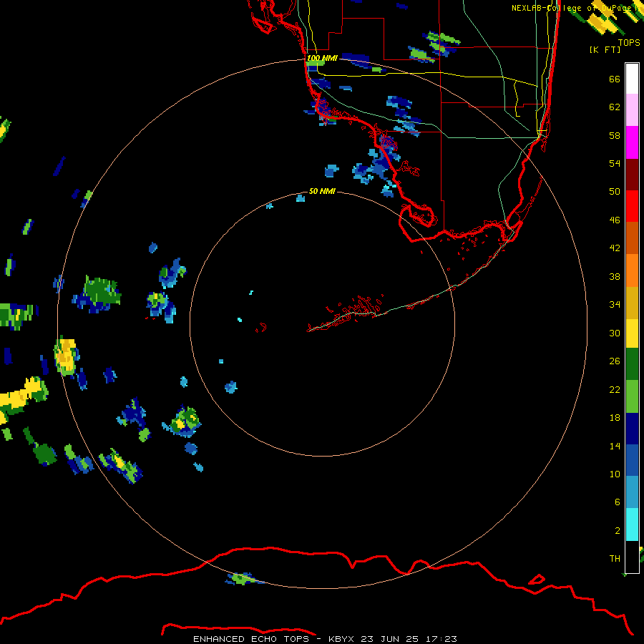Click the orange 42 legend swatch

tap(632, 270)
